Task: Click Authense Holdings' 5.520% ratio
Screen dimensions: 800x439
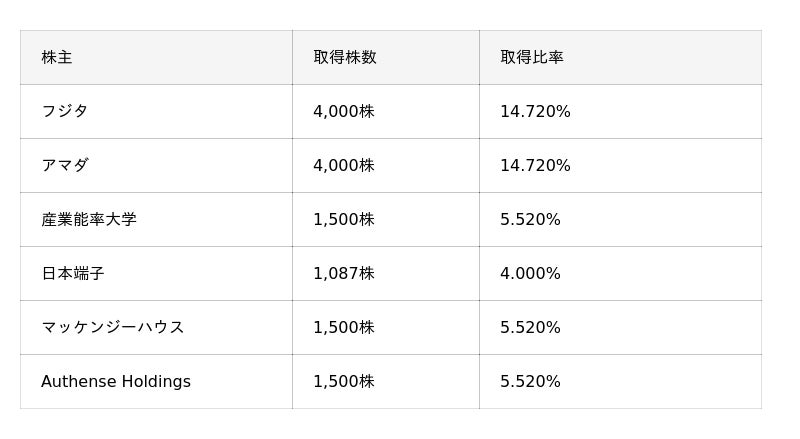Action: click(530, 382)
